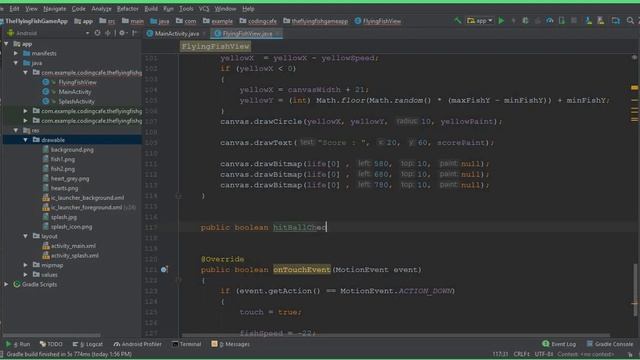Click the editor vertical scrollbar thumb

(x=635, y=289)
